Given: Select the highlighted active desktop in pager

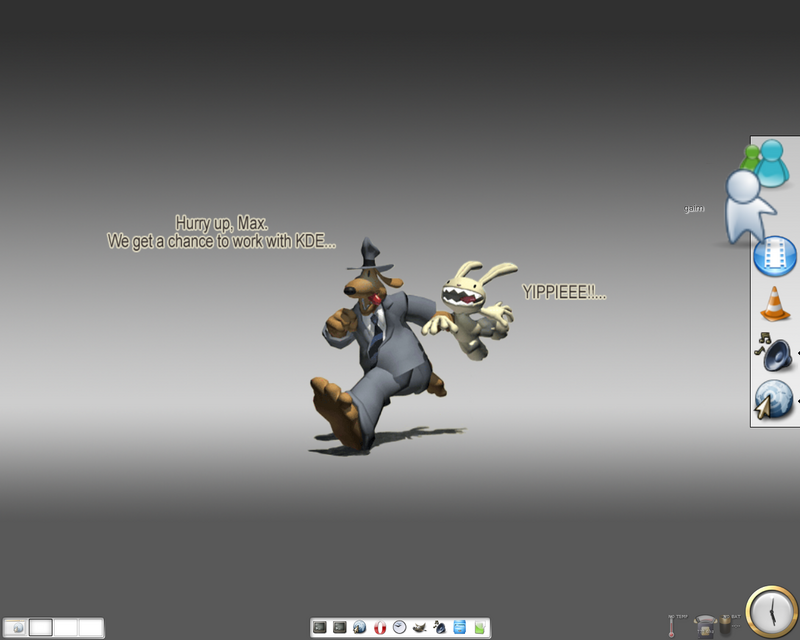Looking at the screenshot, I should click(x=40, y=627).
